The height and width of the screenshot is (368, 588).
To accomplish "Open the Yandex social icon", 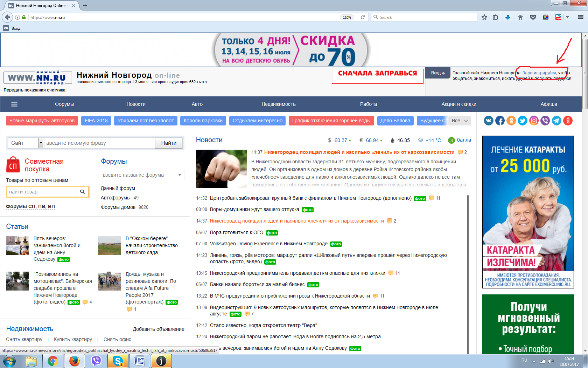I will [568, 121].
